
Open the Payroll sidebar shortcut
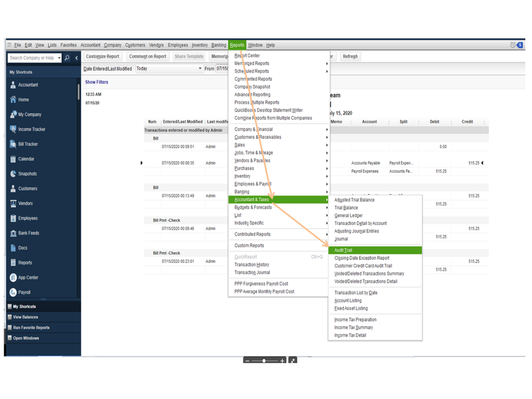pyautogui.click(x=20, y=292)
